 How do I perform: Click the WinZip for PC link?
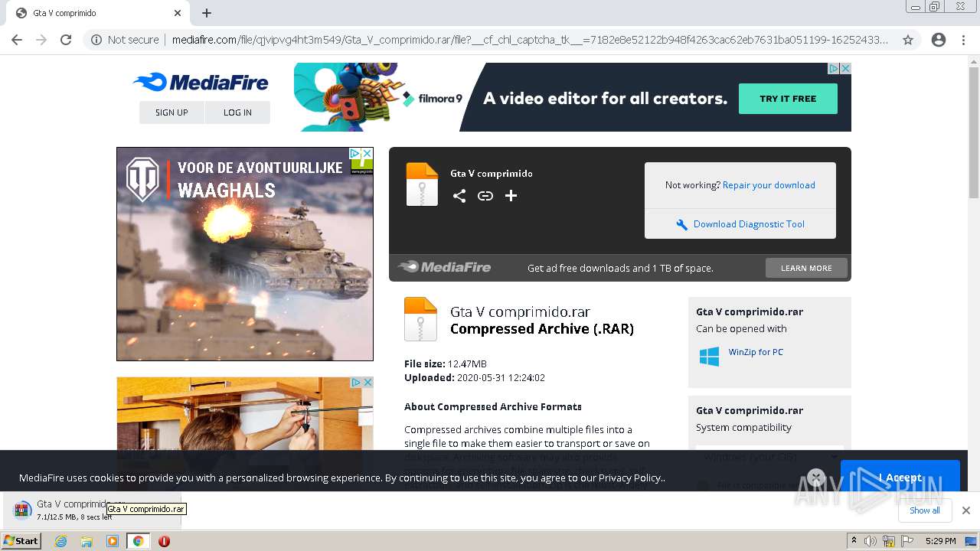coord(756,352)
